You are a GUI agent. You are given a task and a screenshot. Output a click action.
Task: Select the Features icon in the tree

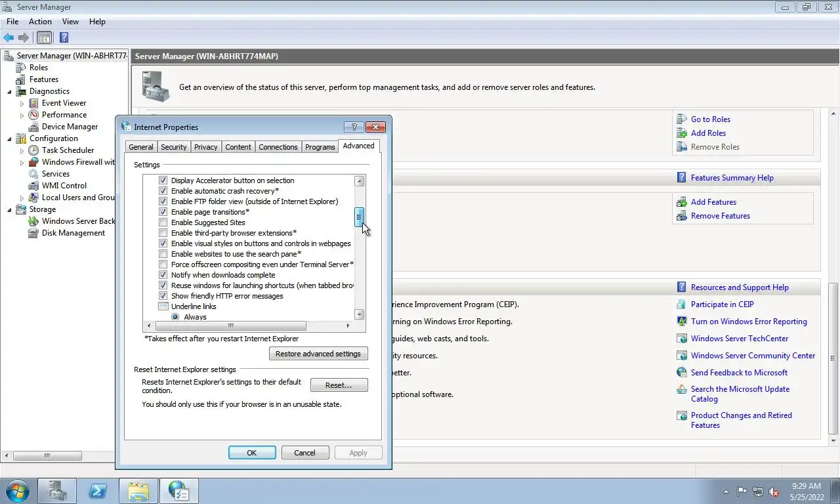pyautogui.click(x=22, y=79)
